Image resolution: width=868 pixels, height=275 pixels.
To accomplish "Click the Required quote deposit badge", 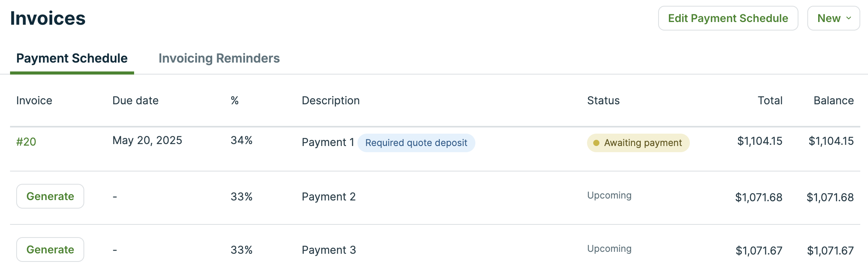I will [x=416, y=143].
